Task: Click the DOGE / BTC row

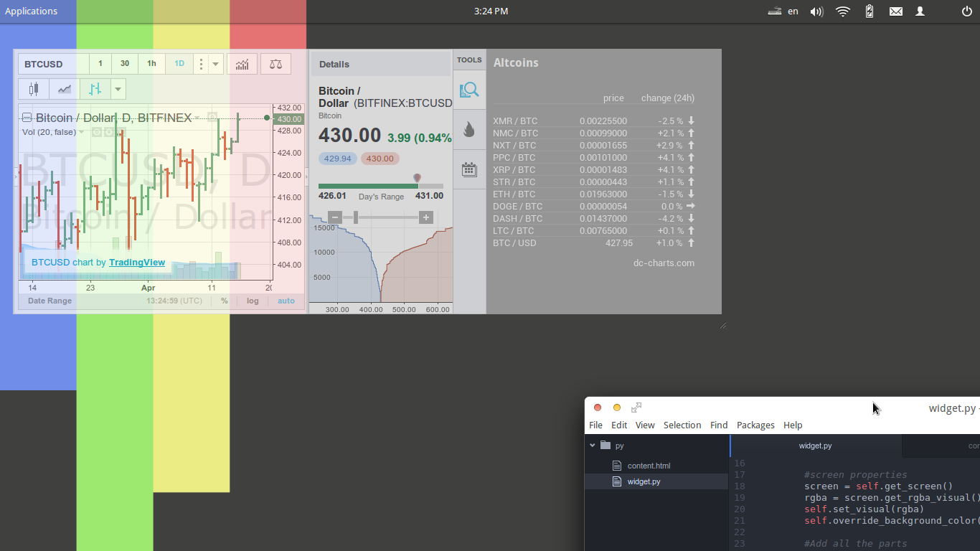Action: pos(594,207)
